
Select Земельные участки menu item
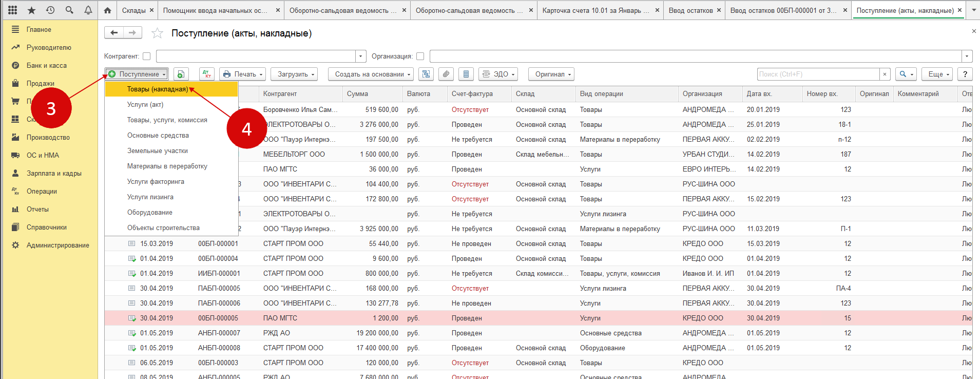pos(171,151)
